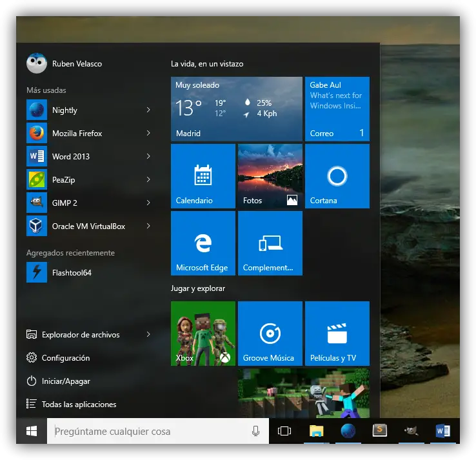This screenshot has width=476, height=460.
Task: Open the Iniciar/Apagar power menu
Action: 65,381
